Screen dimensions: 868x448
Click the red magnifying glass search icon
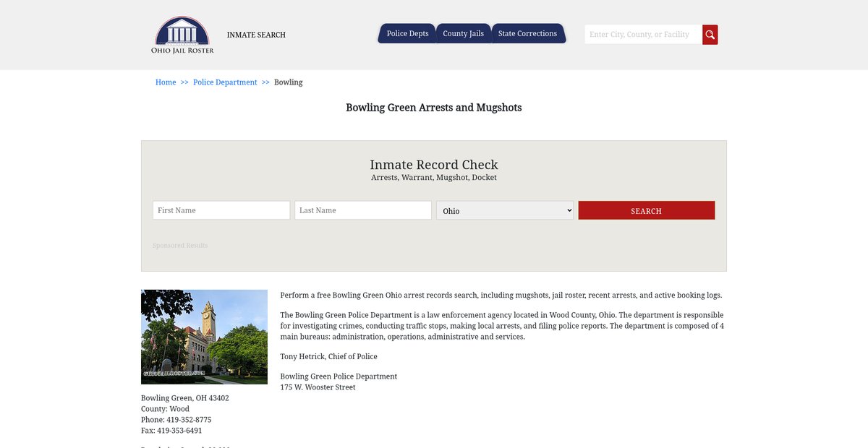pos(710,35)
